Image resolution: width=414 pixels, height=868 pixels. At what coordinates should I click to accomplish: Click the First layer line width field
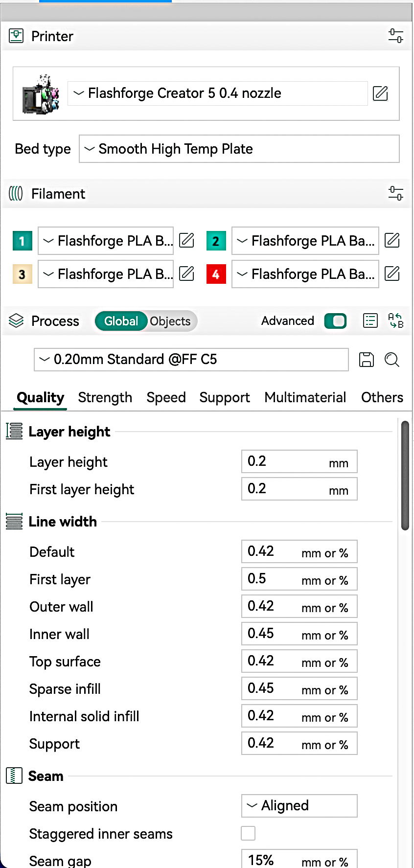tap(299, 579)
